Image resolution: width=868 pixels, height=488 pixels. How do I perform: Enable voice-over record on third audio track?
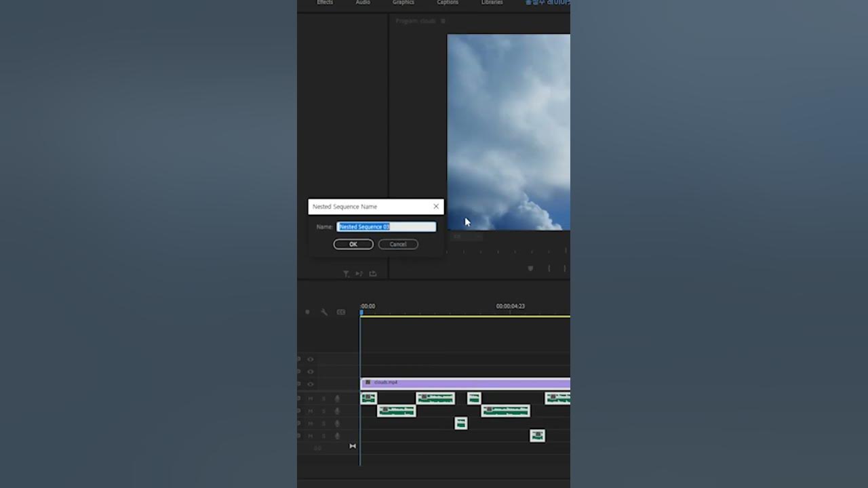pyautogui.click(x=337, y=424)
